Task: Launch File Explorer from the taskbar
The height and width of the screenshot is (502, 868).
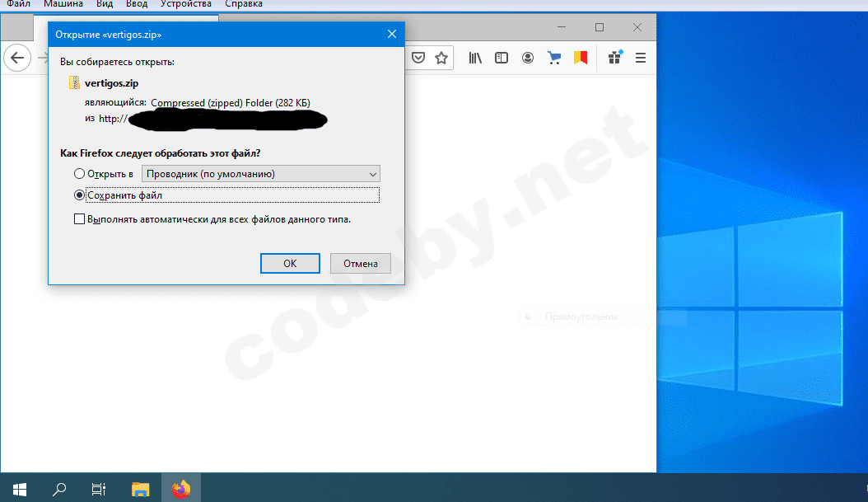Action: tap(141, 490)
